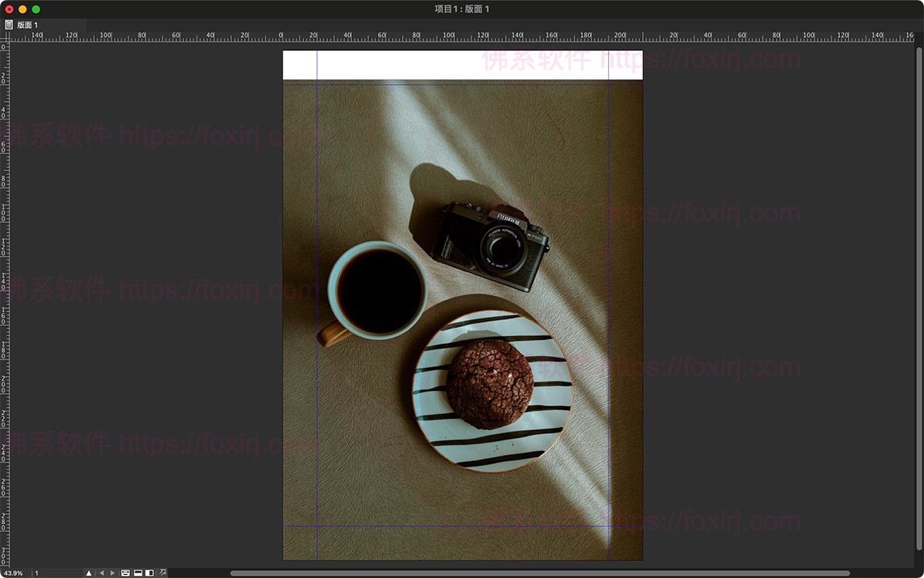Click the window title 项目 1 : 版面 1

[x=462, y=8]
